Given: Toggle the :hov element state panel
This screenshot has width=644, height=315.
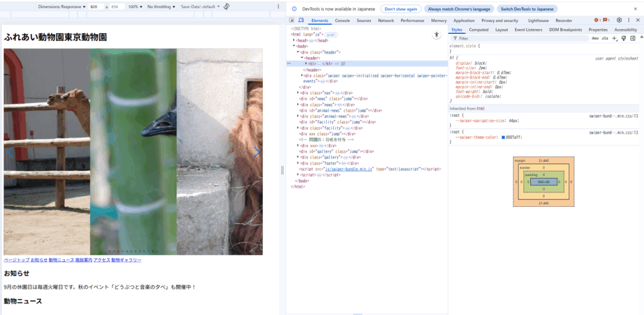Looking at the screenshot, I should coord(595,38).
